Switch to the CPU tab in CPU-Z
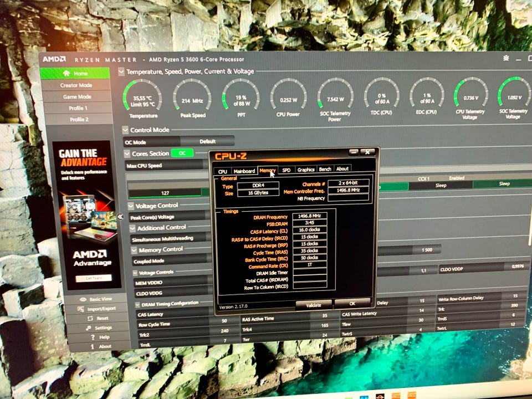532x399 pixels. click(x=223, y=171)
